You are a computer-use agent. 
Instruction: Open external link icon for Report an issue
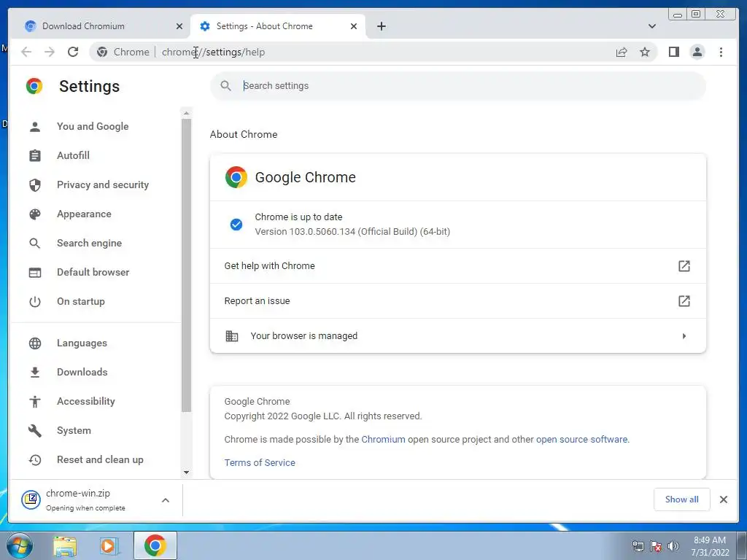click(x=684, y=301)
